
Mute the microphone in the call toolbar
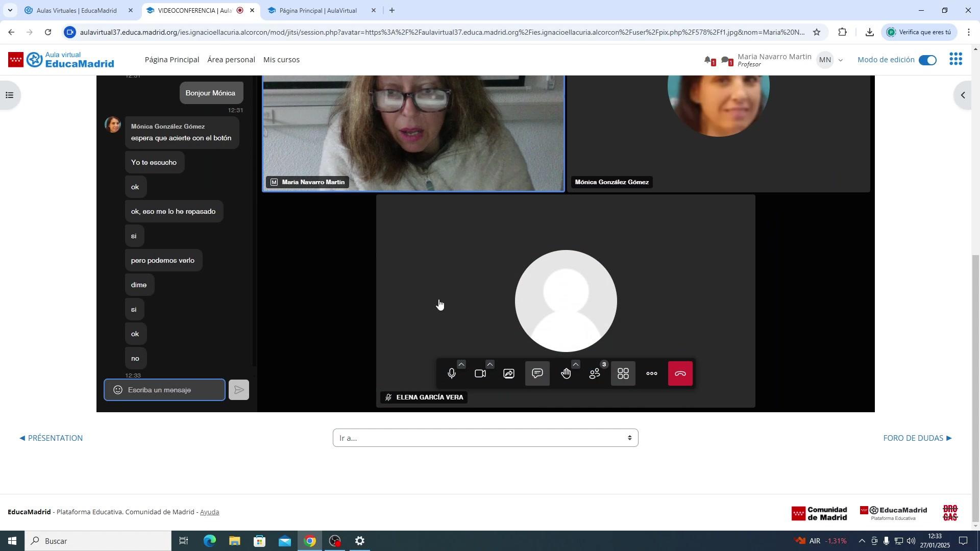[x=451, y=374]
